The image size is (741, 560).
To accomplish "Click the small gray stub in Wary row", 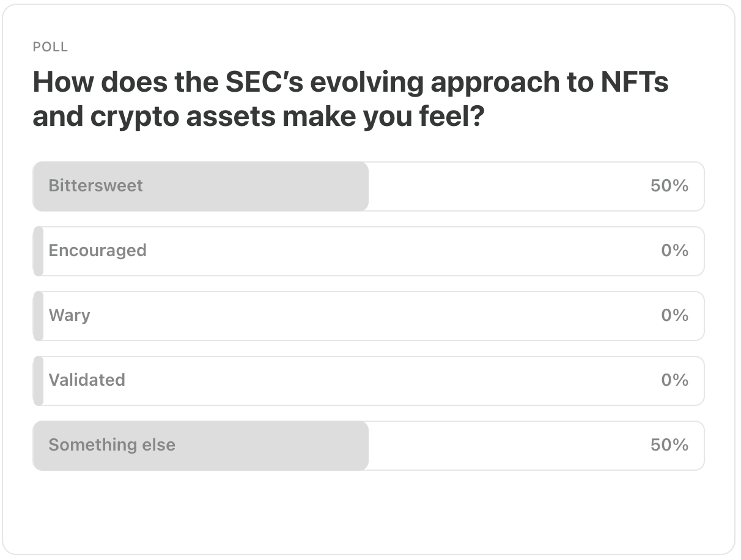I will click(x=38, y=316).
